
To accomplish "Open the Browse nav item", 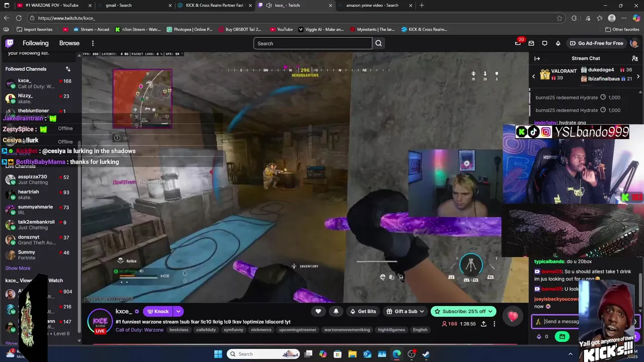I will (69, 43).
